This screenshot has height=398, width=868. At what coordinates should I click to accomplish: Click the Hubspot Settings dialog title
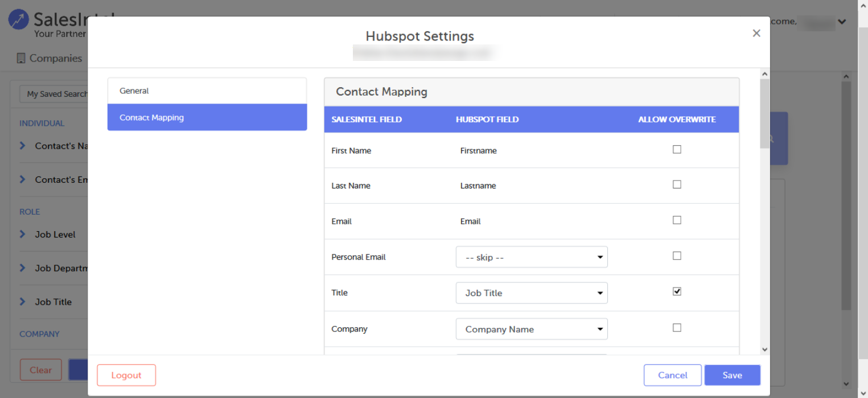pyautogui.click(x=420, y=36)
